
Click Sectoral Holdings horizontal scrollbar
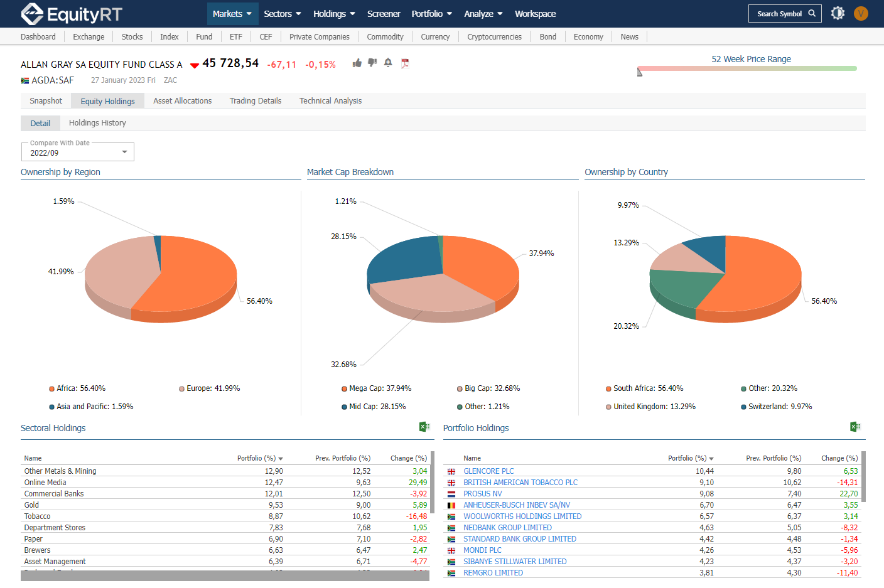pyautogui.click(x=225, y=575)
